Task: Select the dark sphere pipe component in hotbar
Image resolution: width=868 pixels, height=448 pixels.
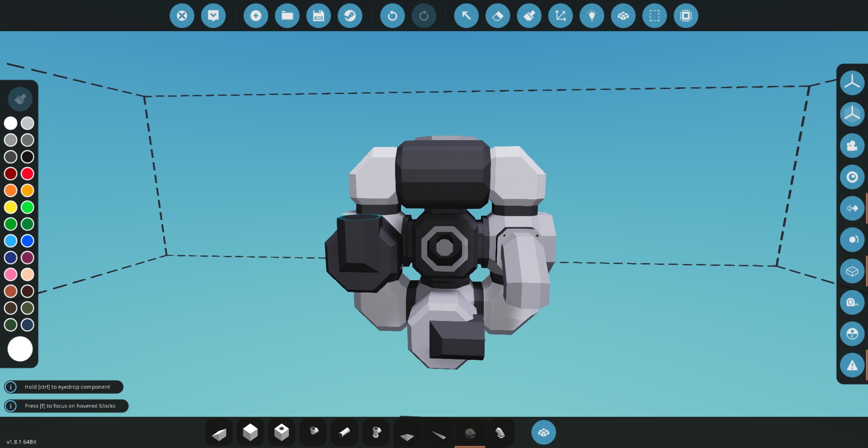Action: tap(470, 433)
